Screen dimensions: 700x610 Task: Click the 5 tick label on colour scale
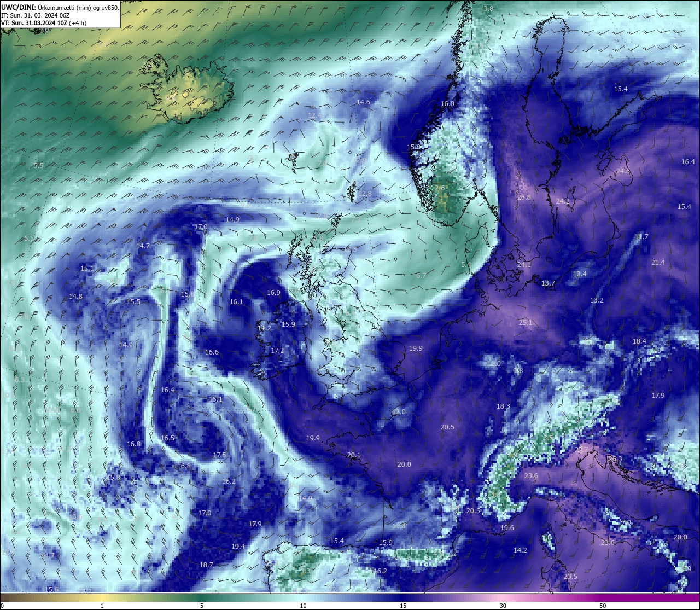[202, 606]
